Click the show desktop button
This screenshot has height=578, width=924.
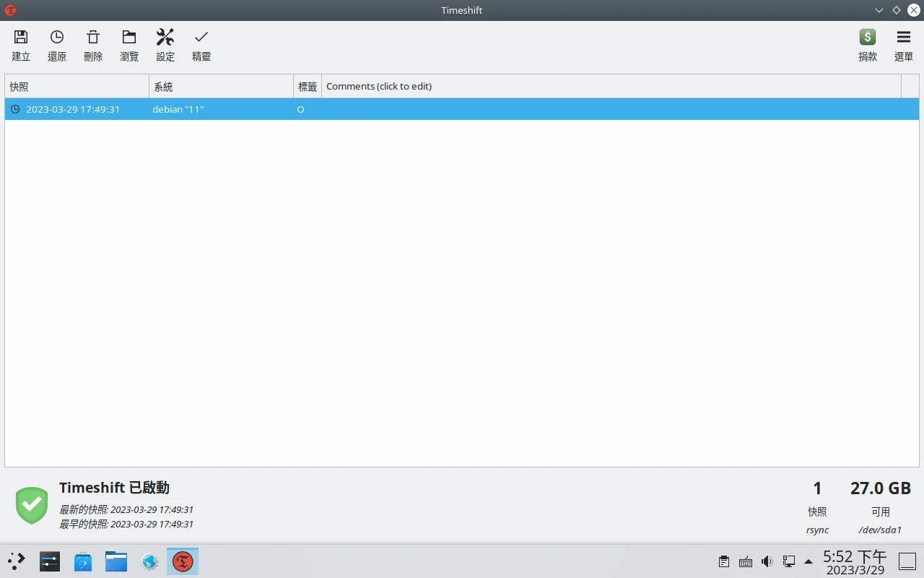907,561
